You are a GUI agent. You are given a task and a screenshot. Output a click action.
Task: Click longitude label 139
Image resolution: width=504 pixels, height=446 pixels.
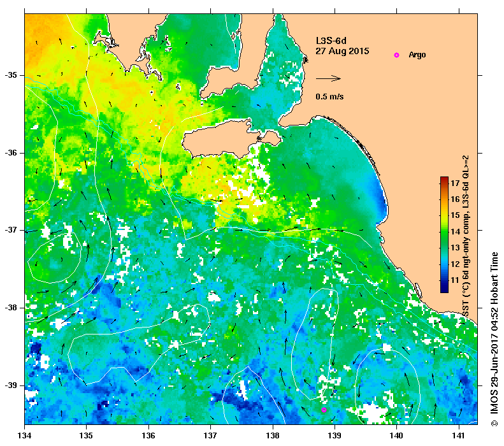tap(335, 435)
